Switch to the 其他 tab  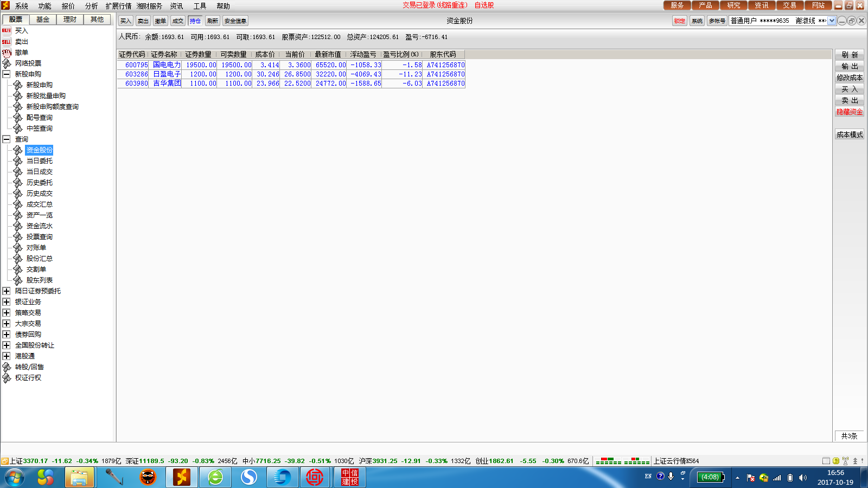(97, 20)
